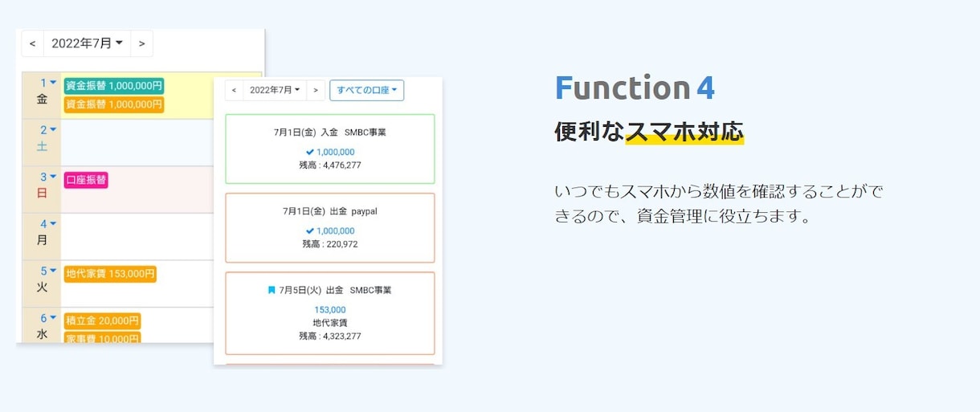The image size is (980, 412).
Task: Click the orange 資金振替 1,000,000円 tag
Action: coord(114,104)
